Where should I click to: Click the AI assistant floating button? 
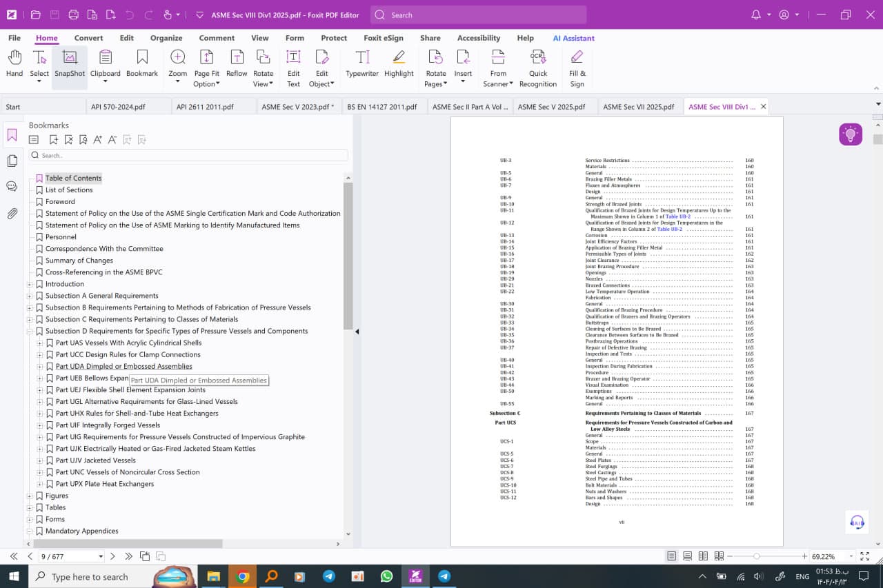[x=857, y=522]
